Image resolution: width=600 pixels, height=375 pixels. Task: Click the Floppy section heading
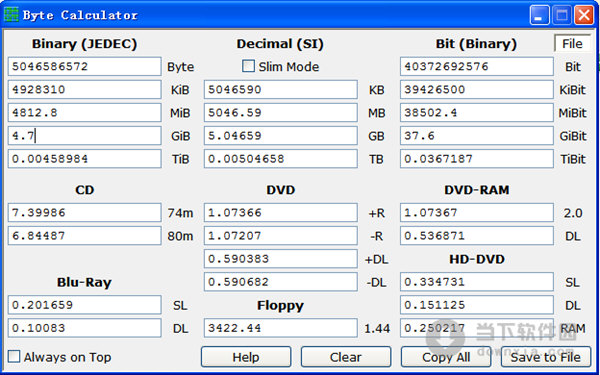point(280,305)
